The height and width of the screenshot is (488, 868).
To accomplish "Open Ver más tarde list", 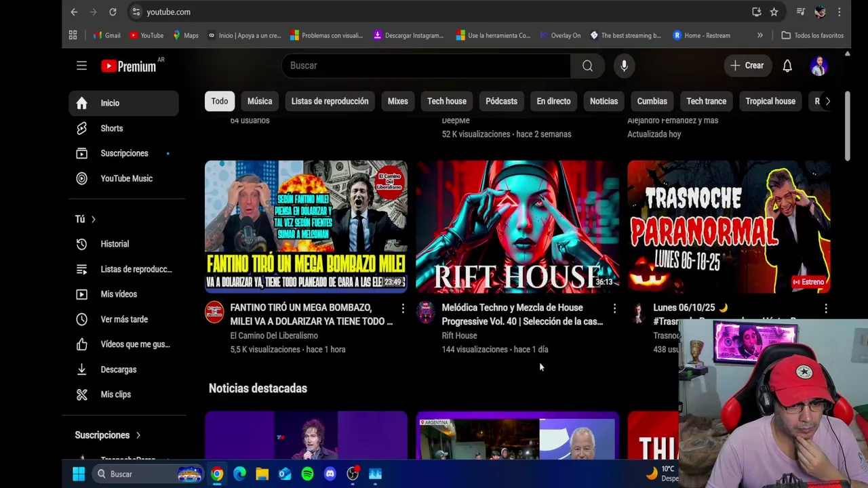I will [123, 319].
